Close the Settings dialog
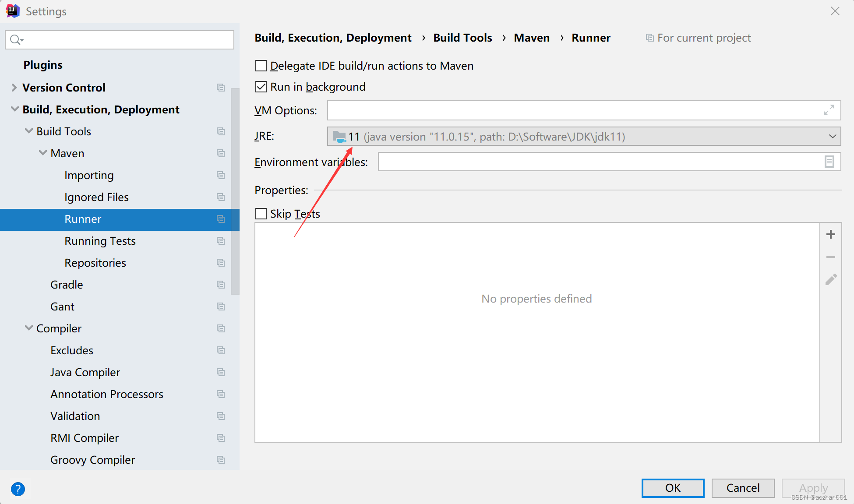The height and width of the screenshot is (504, 854). click(835, 11)
